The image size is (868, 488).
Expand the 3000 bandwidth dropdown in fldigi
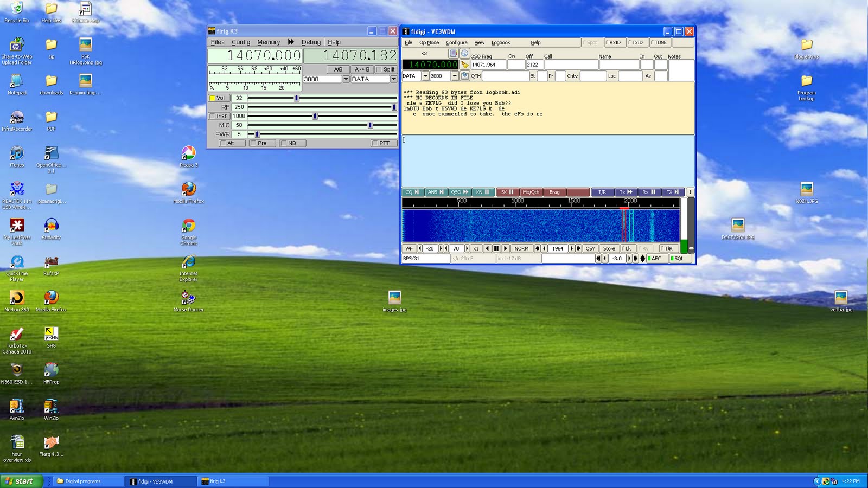pos(455,76)
